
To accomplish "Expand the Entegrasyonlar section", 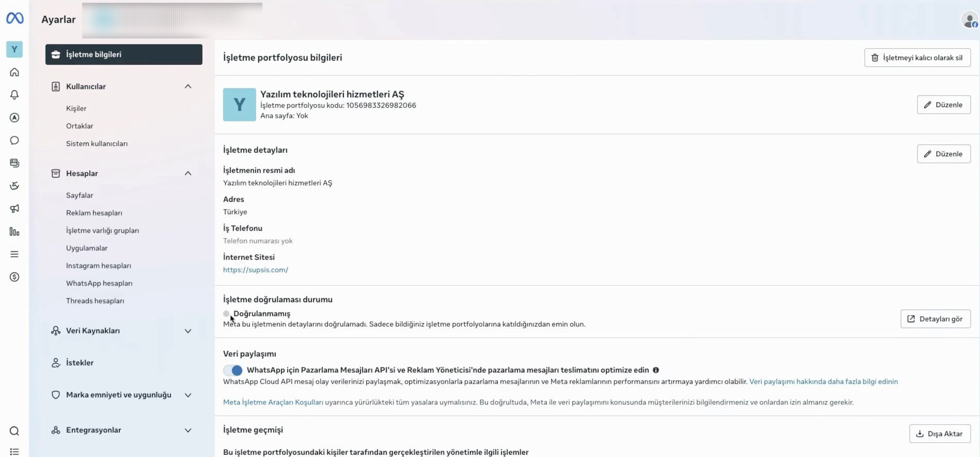I will coord(188,430).
